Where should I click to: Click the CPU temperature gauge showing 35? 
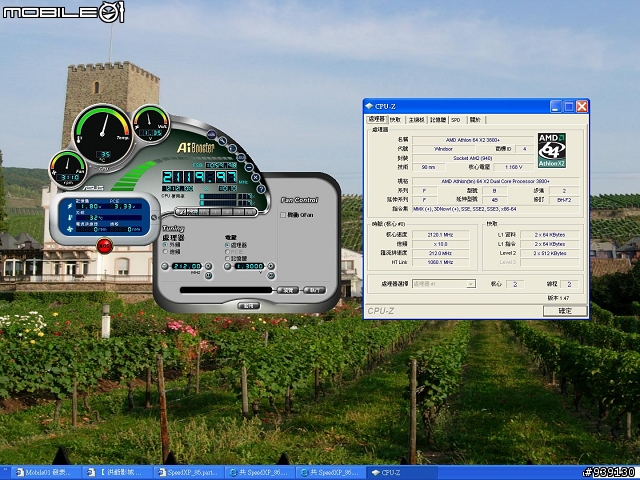pos(103,134)
